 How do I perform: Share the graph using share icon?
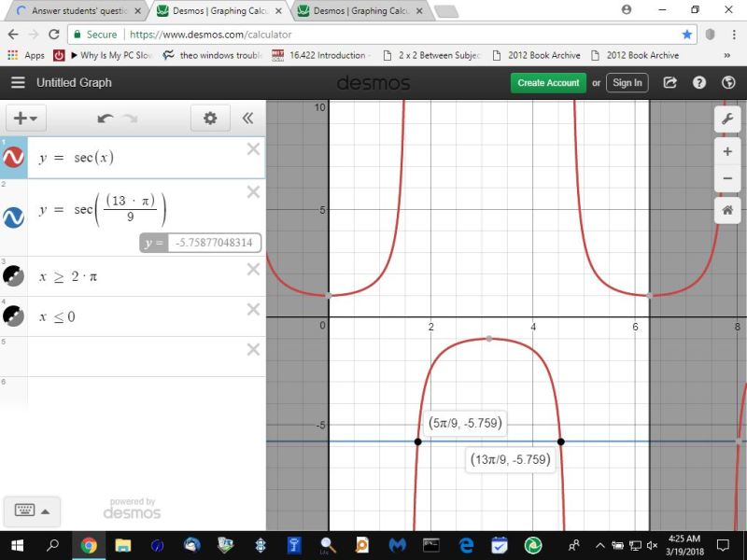point(669,82)
